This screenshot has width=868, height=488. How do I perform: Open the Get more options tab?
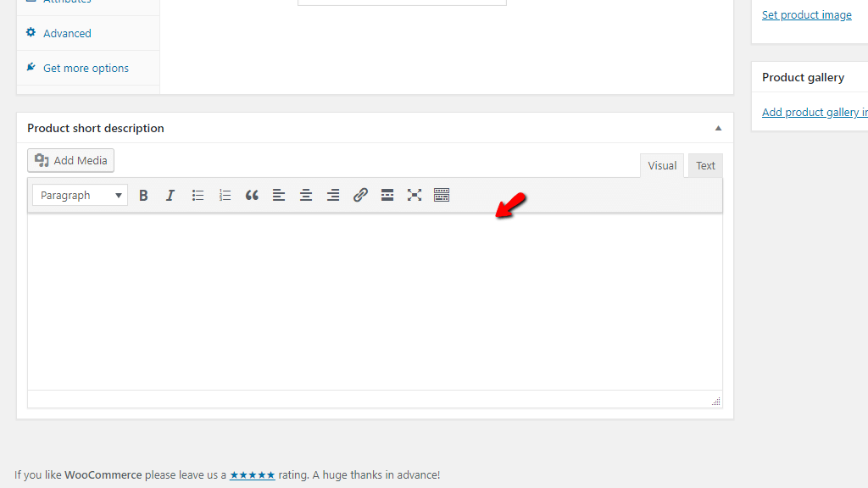[88, 68]
